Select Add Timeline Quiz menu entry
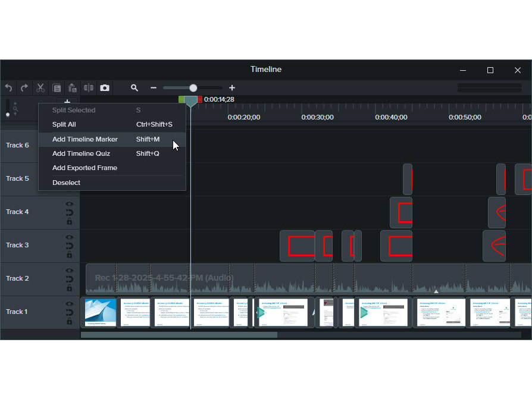Viewport: 532px width, 399px height. (x=112, y=153)
